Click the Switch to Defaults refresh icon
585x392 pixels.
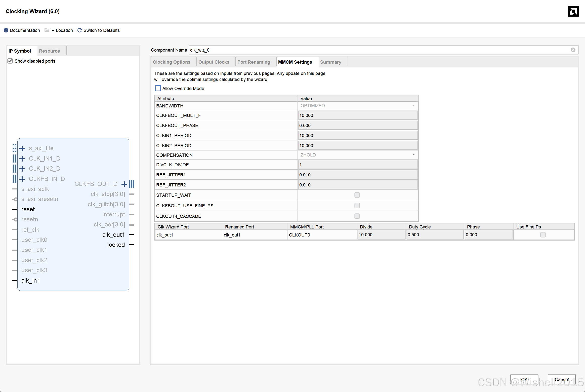point(79,30)
